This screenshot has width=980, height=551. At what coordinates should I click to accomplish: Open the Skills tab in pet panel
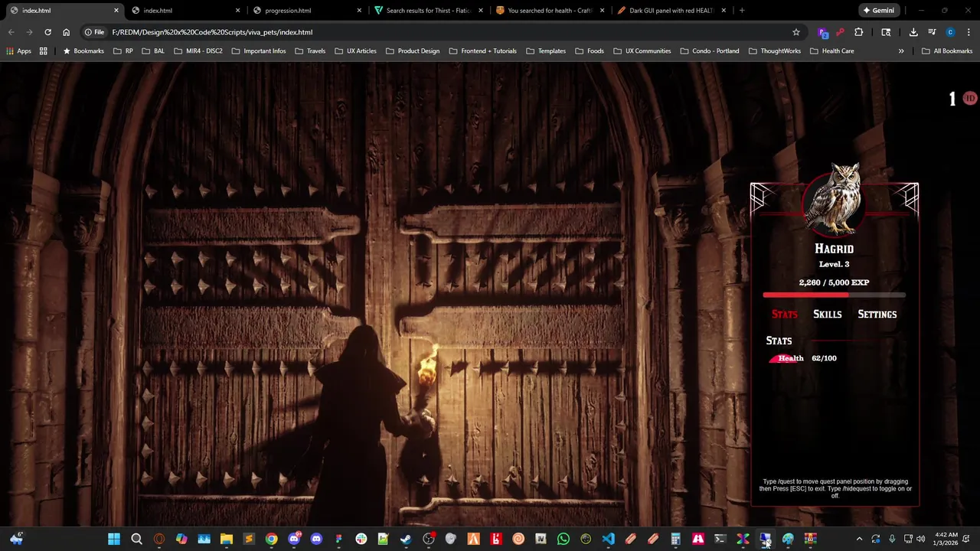click(827, 315)
